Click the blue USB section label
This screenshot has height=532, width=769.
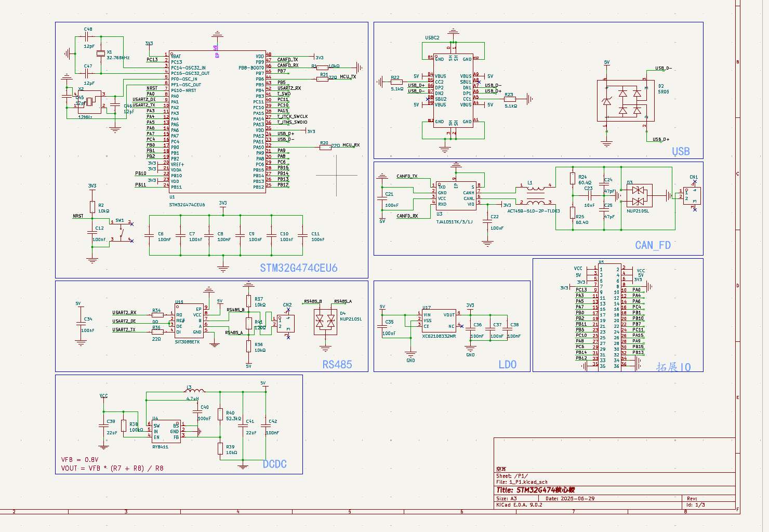coord(681,151)
